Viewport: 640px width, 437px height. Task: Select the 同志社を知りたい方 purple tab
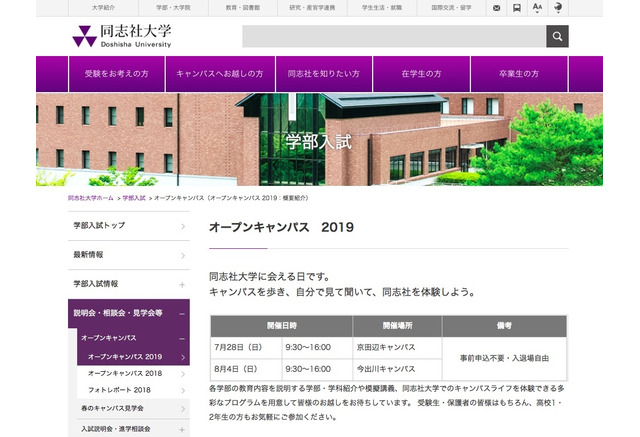tap(324, 74)
